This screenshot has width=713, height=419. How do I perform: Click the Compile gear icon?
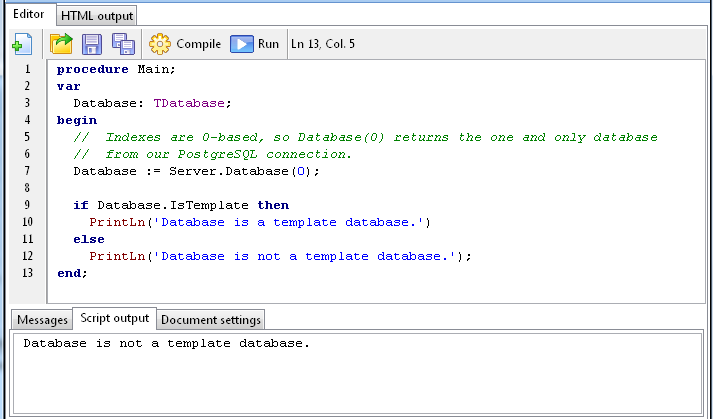(160, 44)
